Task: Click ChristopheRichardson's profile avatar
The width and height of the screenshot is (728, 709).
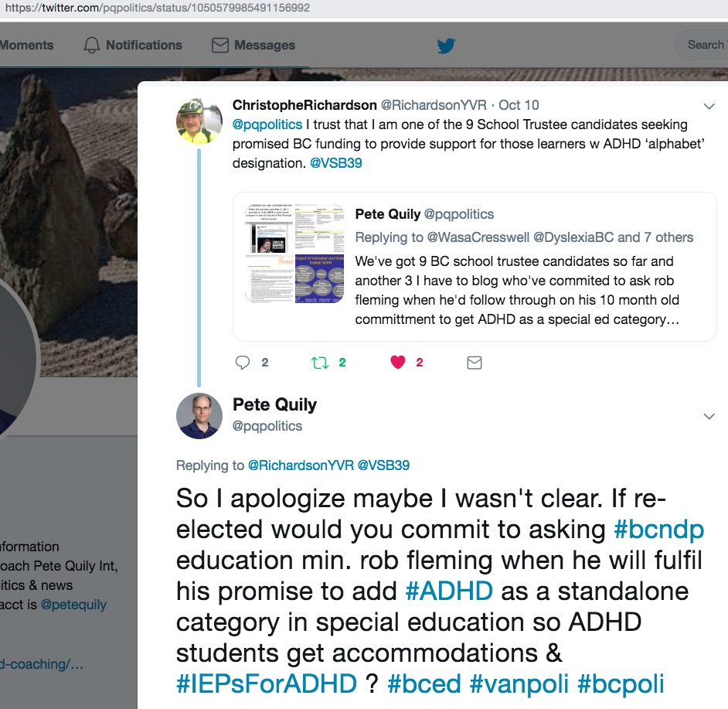Action: click(199, 121)
